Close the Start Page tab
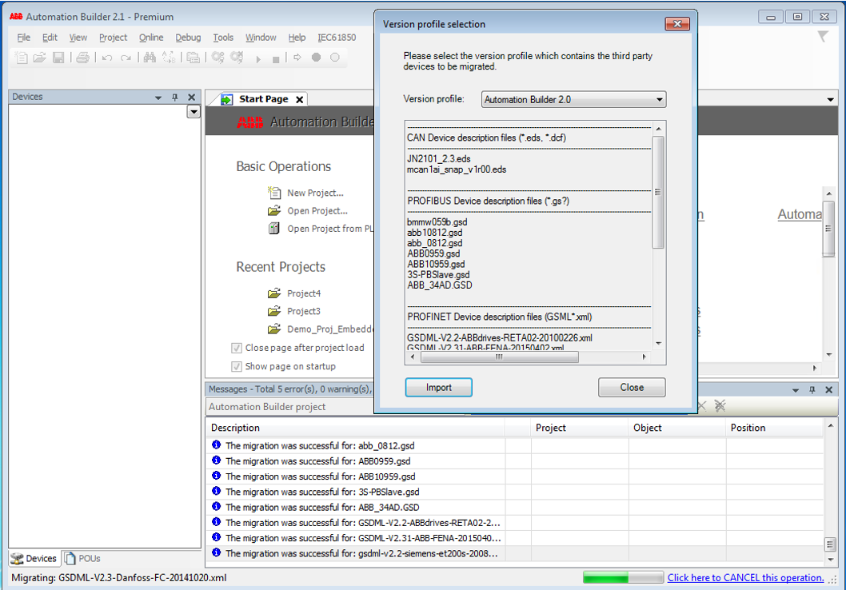The image size is (846, 590). coord(299,99)
